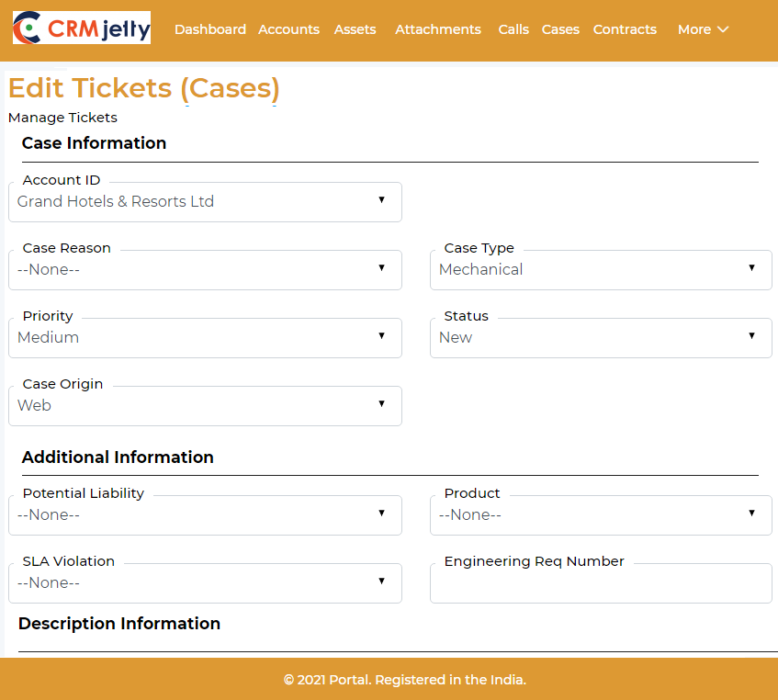Expand the Potential Liability dropdown
778x700 pixels.
[x=205, y=515]
